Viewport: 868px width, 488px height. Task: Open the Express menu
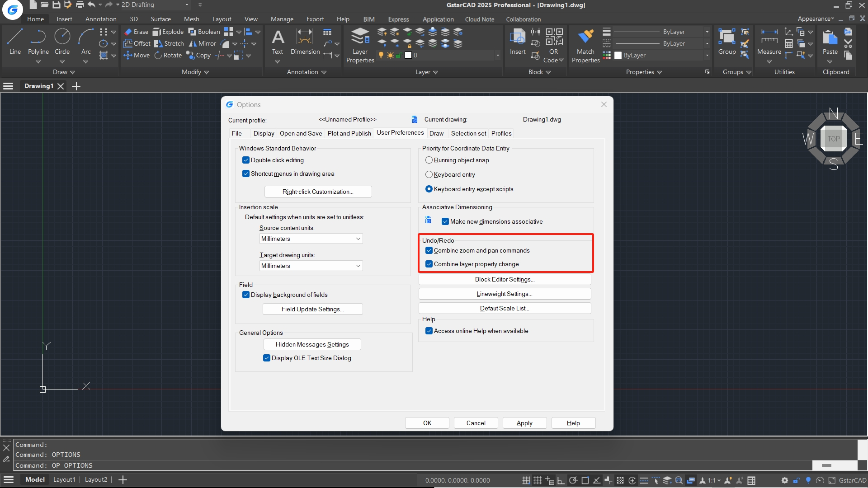click(x=398, y=19)
